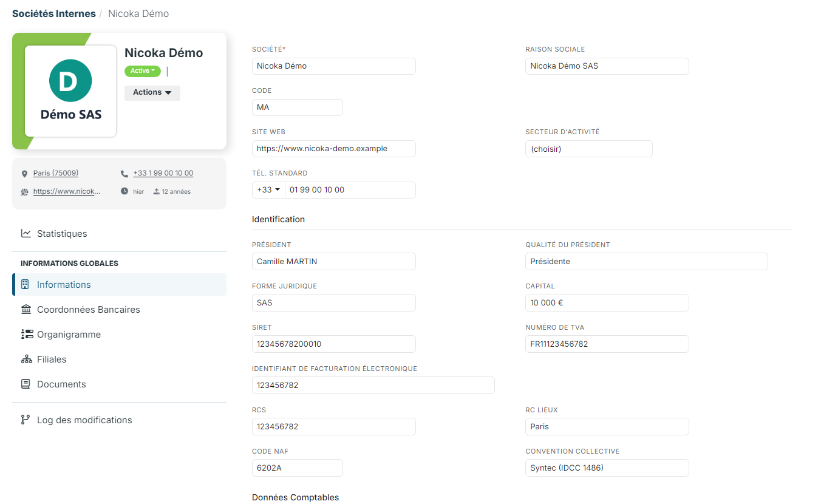This screenshot has width=838, height=504.
Task: Open the Statistiques section
Action: (119, 233)
